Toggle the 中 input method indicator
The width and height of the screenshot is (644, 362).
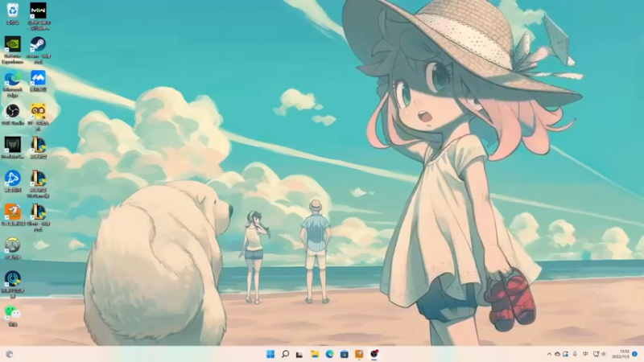click(585, 354)
